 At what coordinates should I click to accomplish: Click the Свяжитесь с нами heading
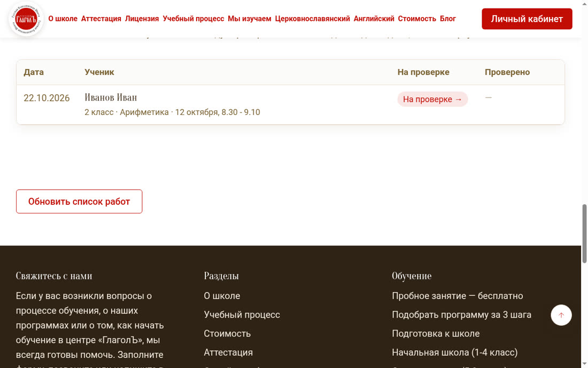[54, 275]
